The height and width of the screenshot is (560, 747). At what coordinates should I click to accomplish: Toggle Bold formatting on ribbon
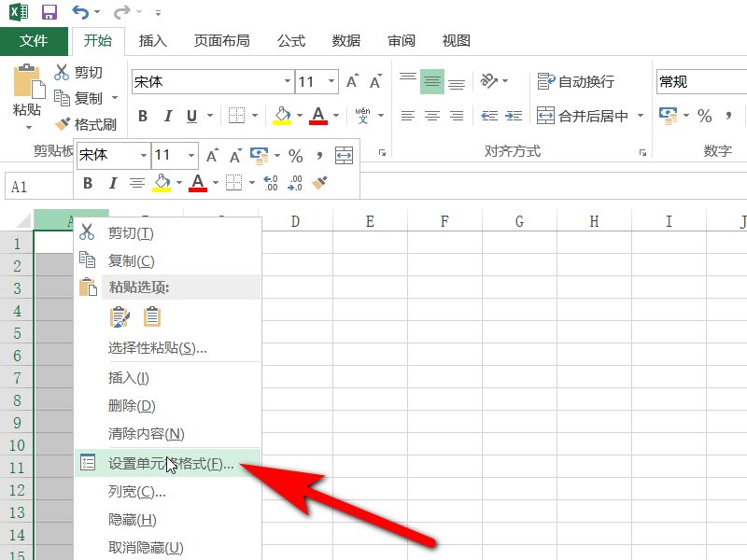point(143,115)
